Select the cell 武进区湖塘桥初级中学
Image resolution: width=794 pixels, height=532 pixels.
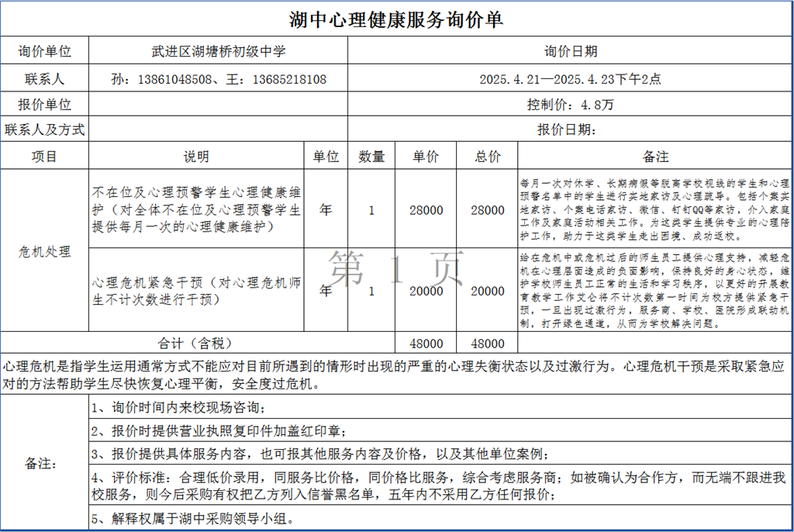coord(218,50)
